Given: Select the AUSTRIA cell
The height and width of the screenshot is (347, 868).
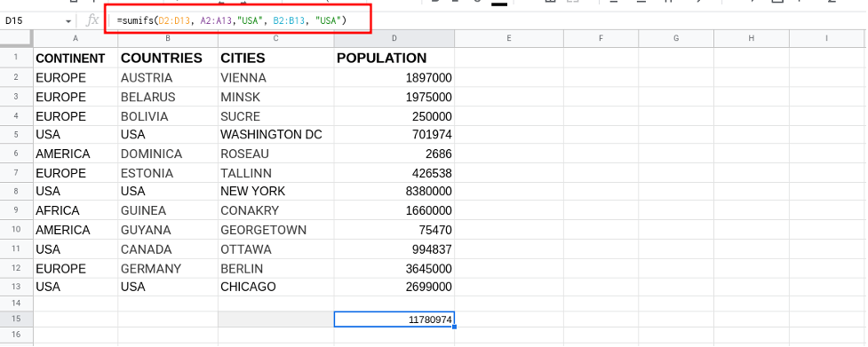Looking at the screenshot, I should (168, 78).
